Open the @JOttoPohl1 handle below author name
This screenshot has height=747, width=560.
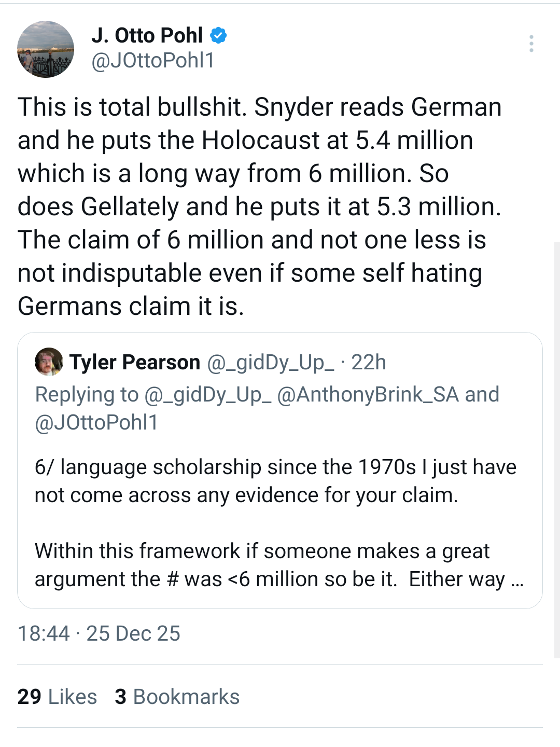coord(153,61)
